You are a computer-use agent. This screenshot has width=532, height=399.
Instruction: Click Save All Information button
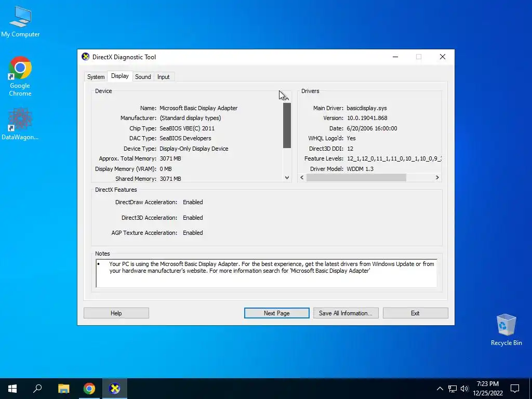click(x=345, y=313)
